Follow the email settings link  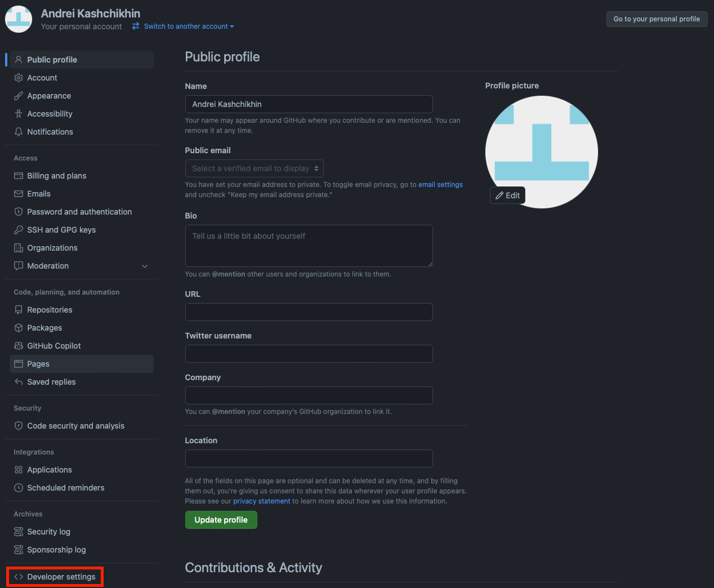pyautogui.click(x=440, y=185)
